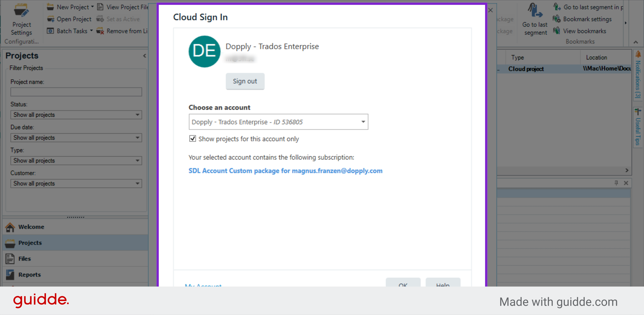Click the Project name input field
Image resolution: width=644 pixels, height=315 pixels.
point(76,92)
